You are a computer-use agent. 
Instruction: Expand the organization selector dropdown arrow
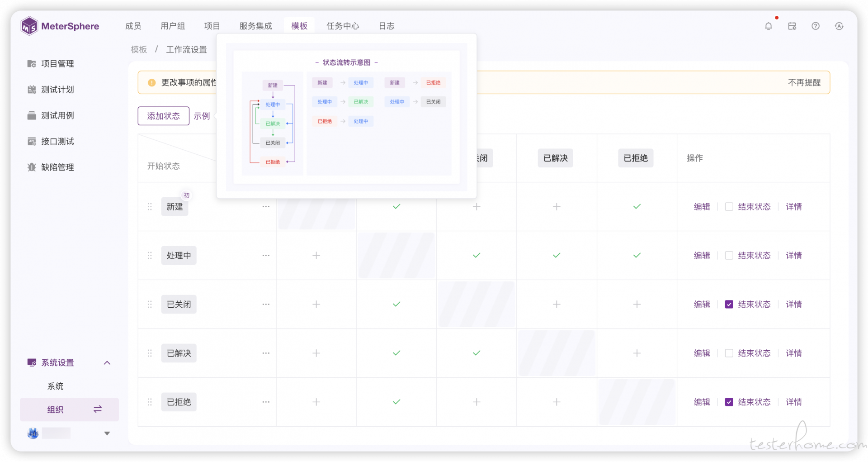[x=107, y=433]
